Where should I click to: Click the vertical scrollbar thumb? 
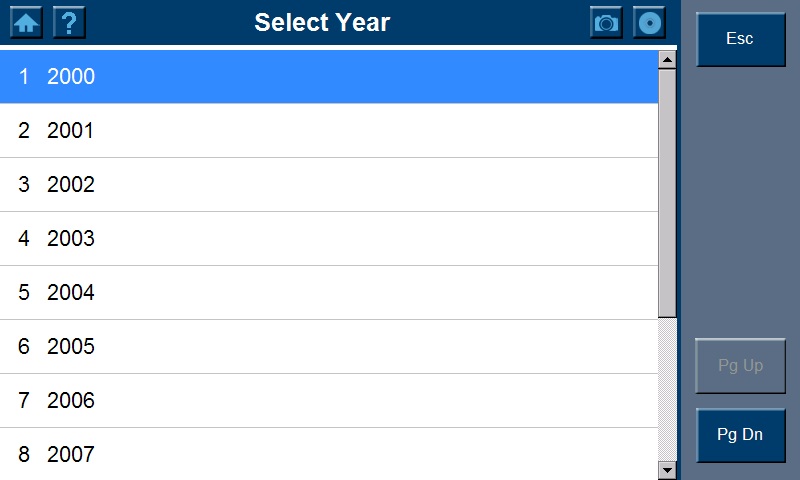coord(667,190)
